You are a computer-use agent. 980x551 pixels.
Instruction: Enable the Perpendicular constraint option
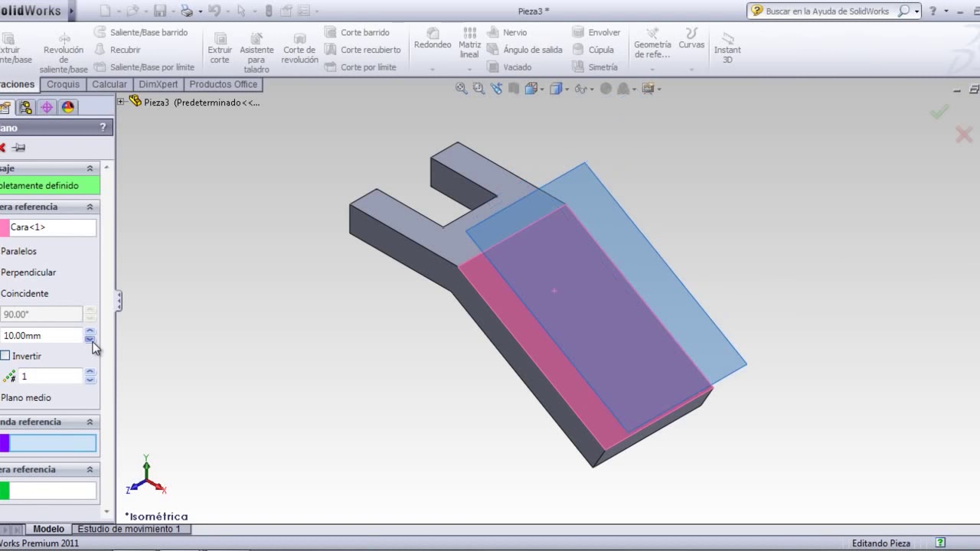(x=28, y=272)
